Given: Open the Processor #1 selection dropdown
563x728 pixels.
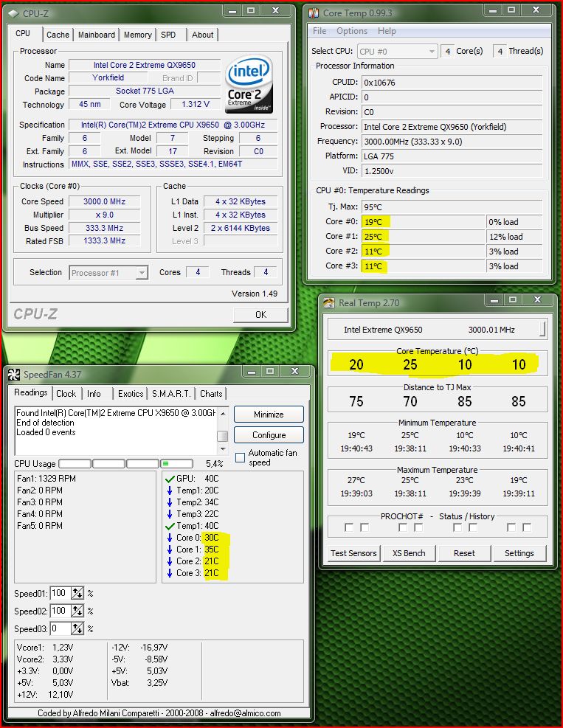Looking at the screenshot, I should [142, 272].
